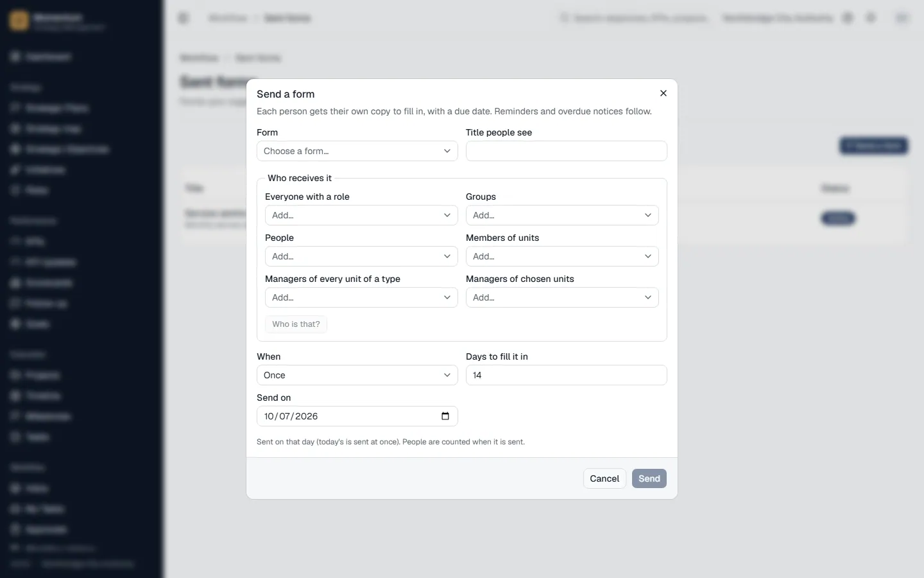Open the Groups Add dropdown
This screenshot has width=924, height=578.
(x=562, y=215)
